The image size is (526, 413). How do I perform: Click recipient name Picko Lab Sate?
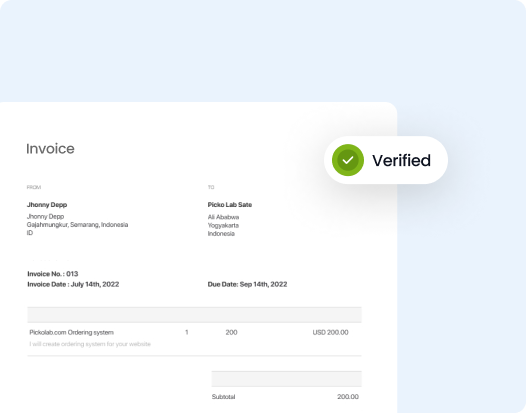pyautogui.click(x=230, y=205)
